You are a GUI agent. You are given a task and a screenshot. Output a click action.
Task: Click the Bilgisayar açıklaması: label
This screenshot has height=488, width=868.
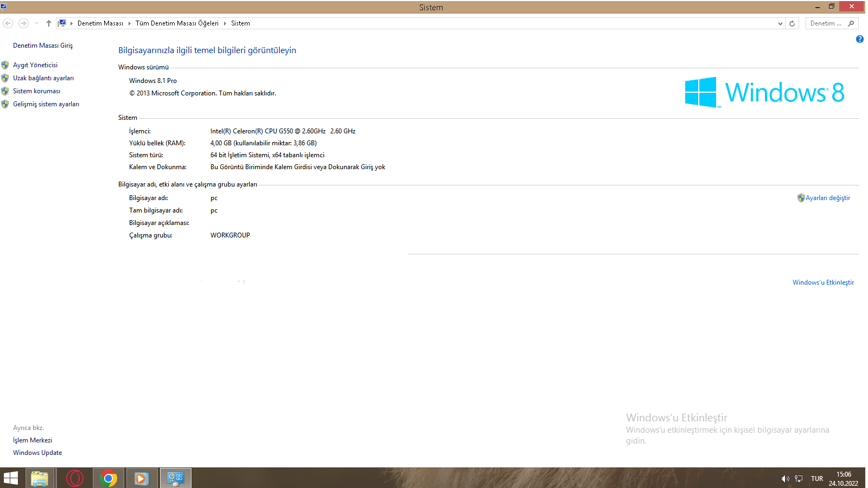click(x=159, y=223)
